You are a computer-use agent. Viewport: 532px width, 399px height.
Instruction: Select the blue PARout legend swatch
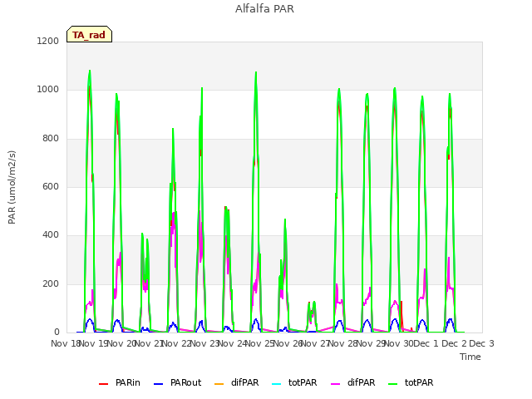159,384
